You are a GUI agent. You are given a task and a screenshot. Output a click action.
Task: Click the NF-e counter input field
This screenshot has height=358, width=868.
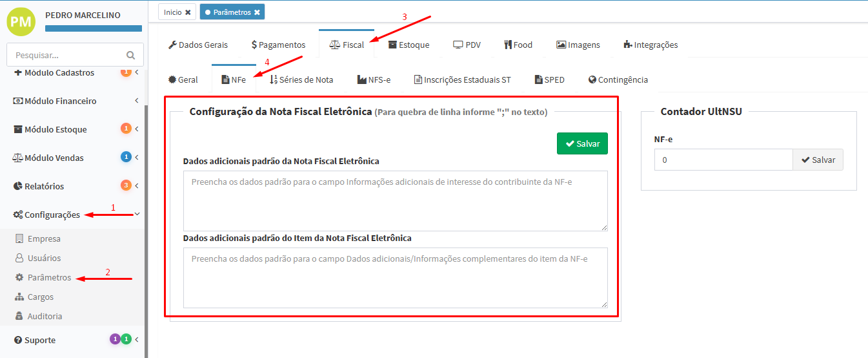tap(723, 160)
